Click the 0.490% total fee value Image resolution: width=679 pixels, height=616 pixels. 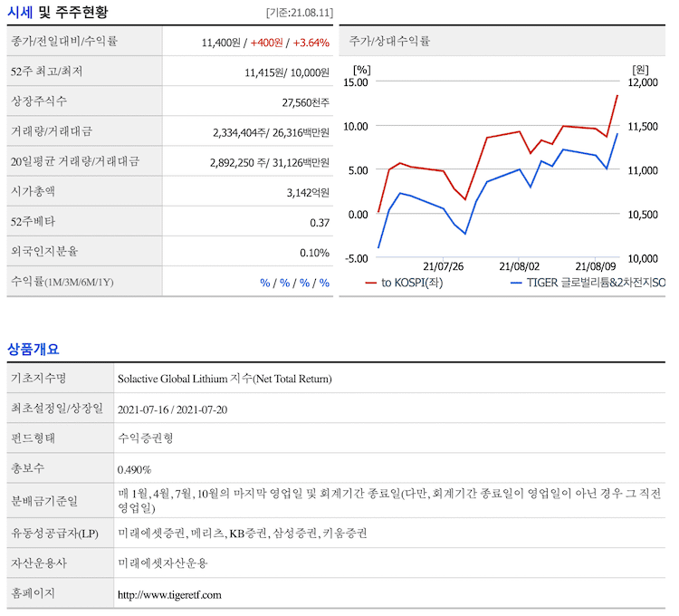coord(134,469)
